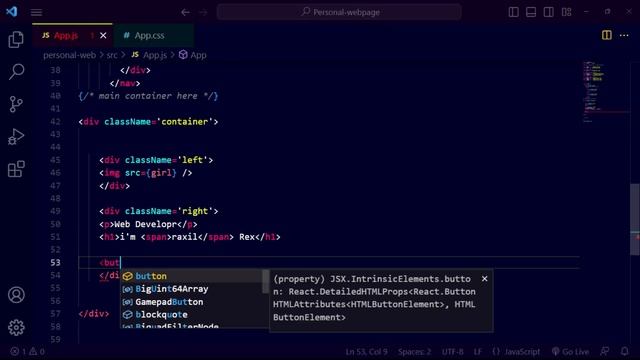Open the errors and warnings status indicator
Screen dimensions: 640x360
pyautogui.click(x=27, y=351)
